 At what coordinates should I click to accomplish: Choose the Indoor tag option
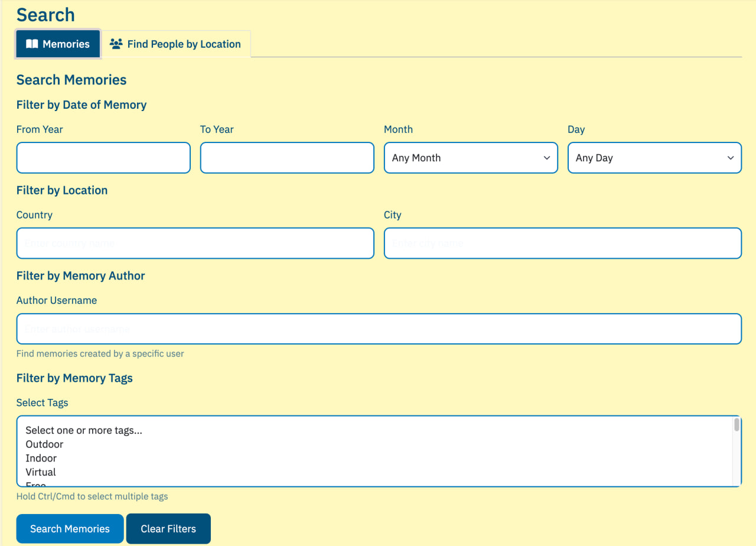tap(41, 459)
